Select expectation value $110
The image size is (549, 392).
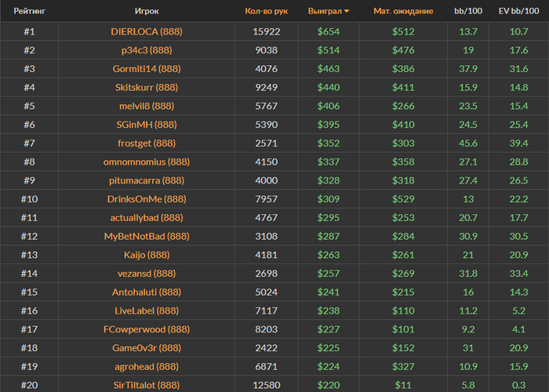(x=403, y=310)
